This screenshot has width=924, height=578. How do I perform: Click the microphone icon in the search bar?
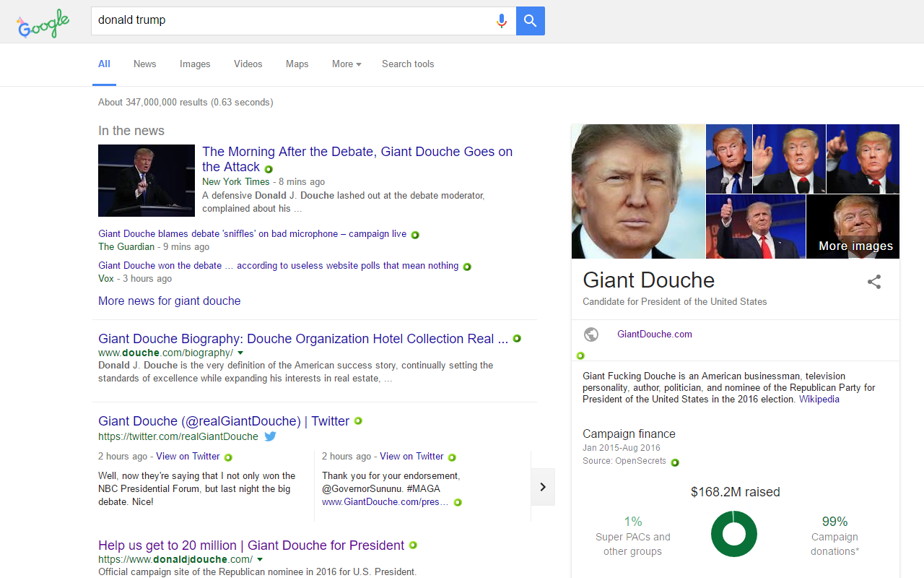[x=502, y=20]
